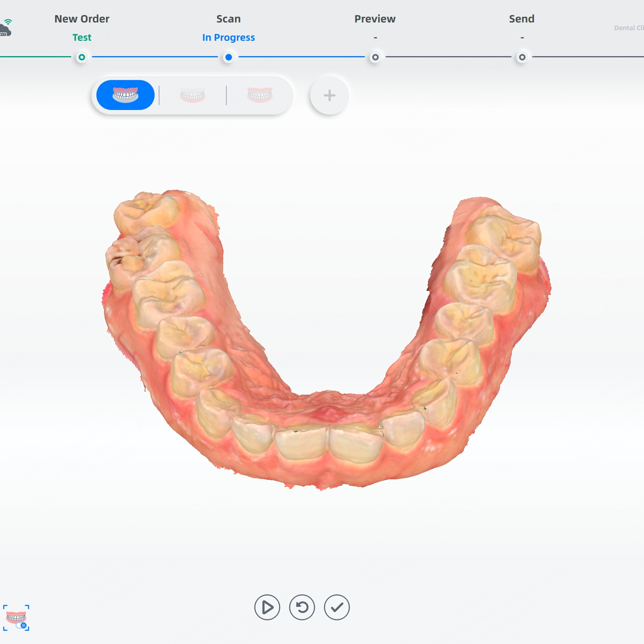Image resolution: width=644 pixels, height=644 pixels.
Task: Click the green Test order name
Action: 82,38
